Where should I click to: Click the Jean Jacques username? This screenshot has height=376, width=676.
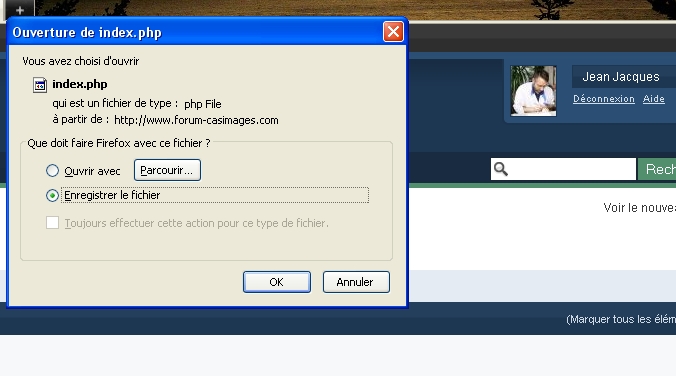621,77
